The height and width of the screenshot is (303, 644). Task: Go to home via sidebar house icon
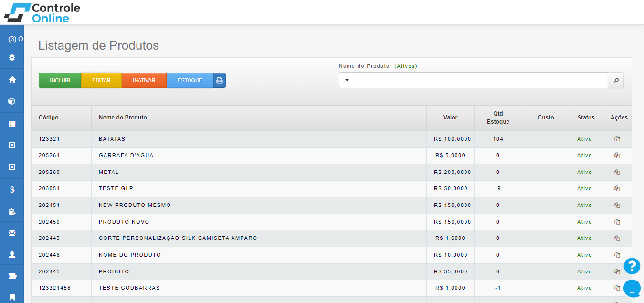(x=12, y=80)
